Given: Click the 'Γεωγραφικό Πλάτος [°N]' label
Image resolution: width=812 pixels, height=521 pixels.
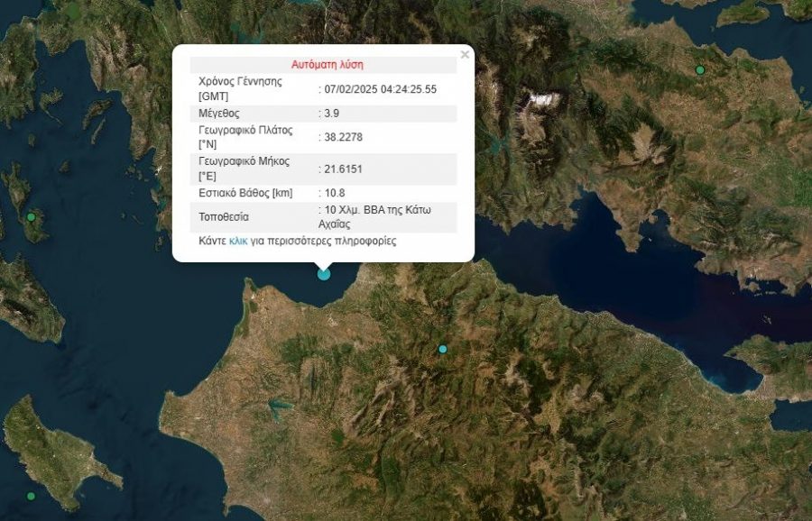Looking at the screenshot, I should (x=245, y=137).
